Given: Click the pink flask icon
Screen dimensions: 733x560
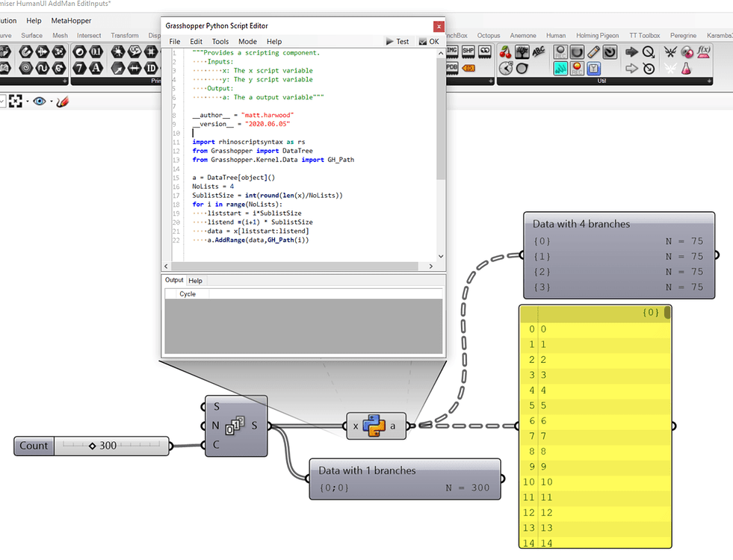Looking at the screenshot, I should click(x=686, y=69).
